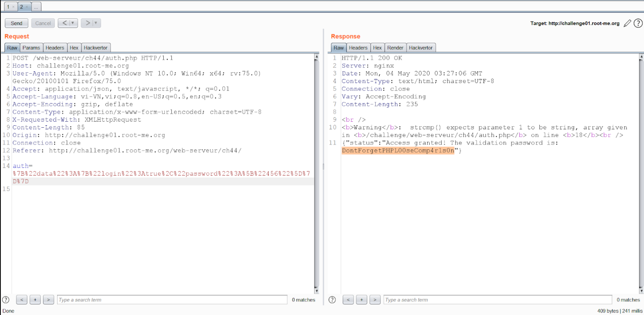644x315 pixels.
Task: Switch to the Request Params tab
Action: coord(31,48)
